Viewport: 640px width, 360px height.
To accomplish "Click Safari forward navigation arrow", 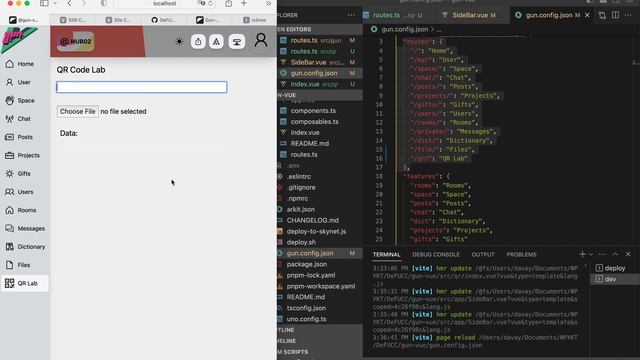I will tap(84, 3).
